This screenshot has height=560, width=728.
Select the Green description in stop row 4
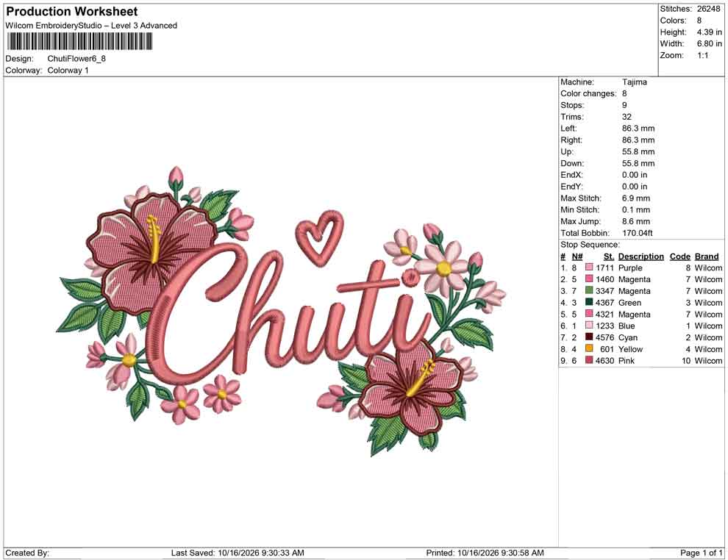tap(629, 303)
